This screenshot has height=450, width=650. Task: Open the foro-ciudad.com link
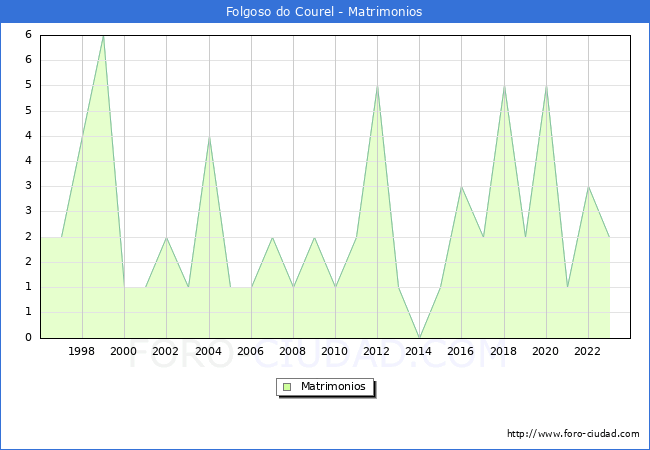[573, 434]
